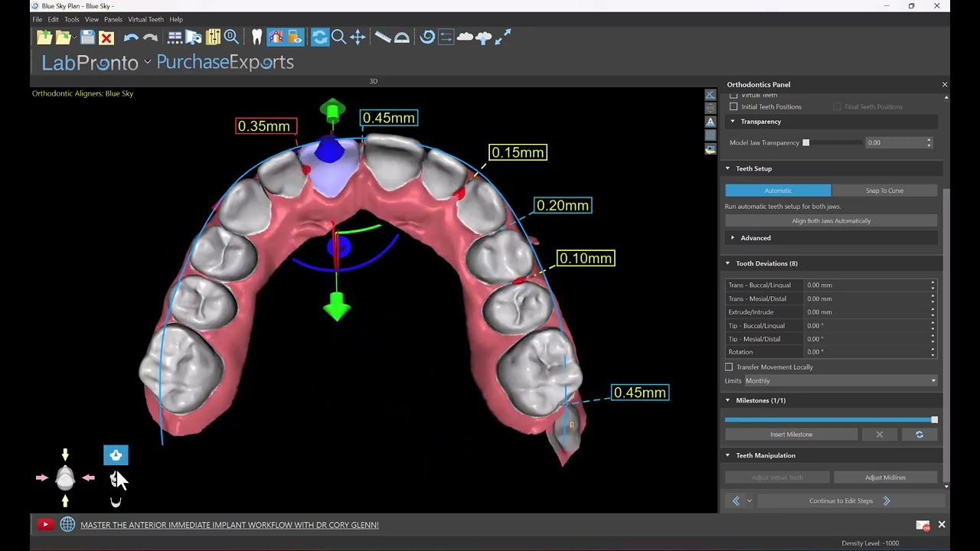Toggle the lock visibility icon
The width and height of the screenshot is (980, 551).
pos(294,37)
